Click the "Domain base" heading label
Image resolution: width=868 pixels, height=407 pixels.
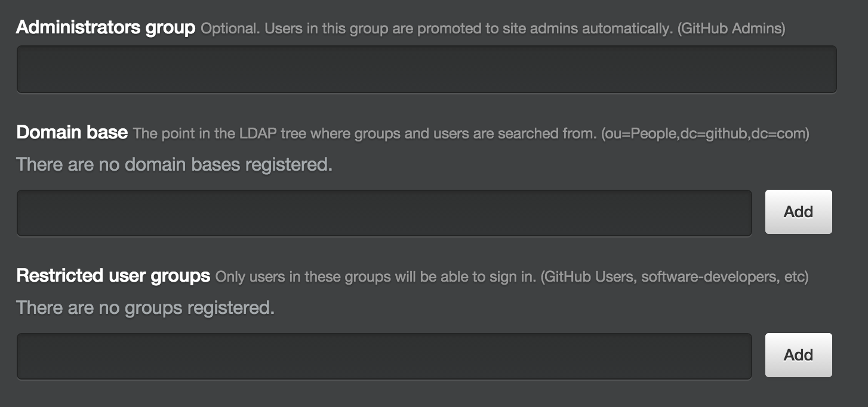[x=72, y=132]
